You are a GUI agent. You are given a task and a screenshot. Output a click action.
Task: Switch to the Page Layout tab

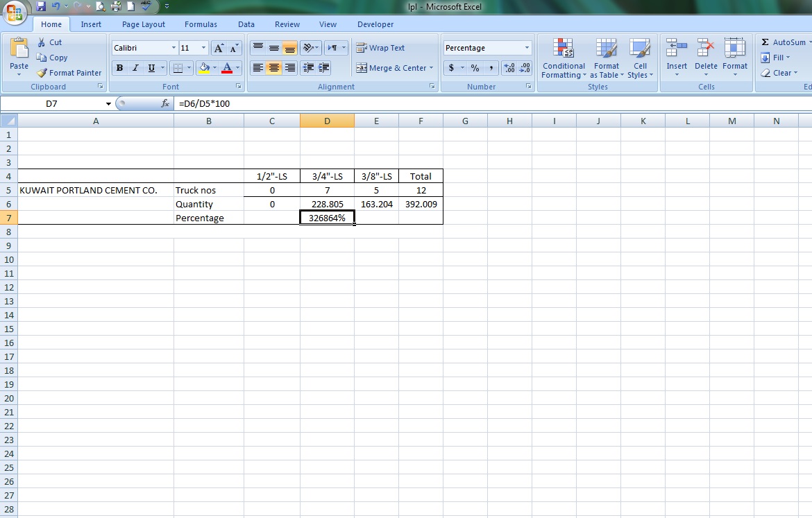click(x=144, y=24)
